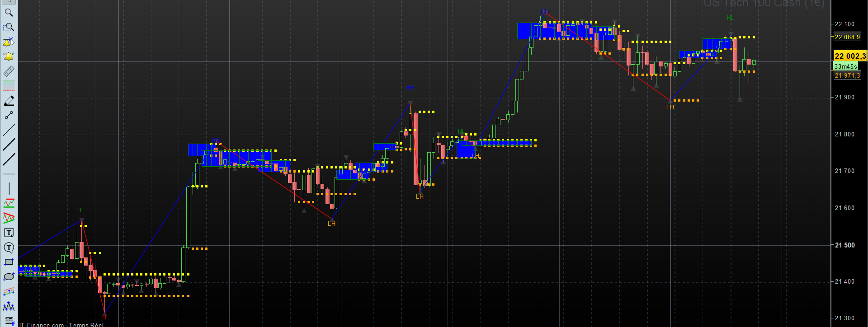868x327 pixels.
Task: Choose the red-green parallel channel tool
Action: click(9, 203)
